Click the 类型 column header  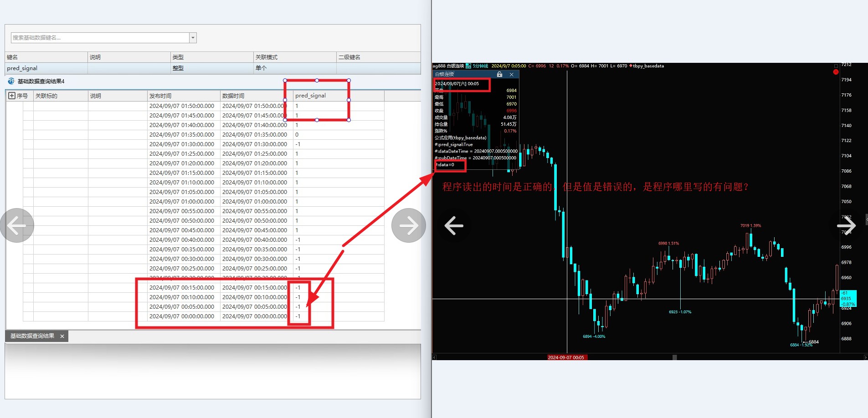click(x=212, y=57)
